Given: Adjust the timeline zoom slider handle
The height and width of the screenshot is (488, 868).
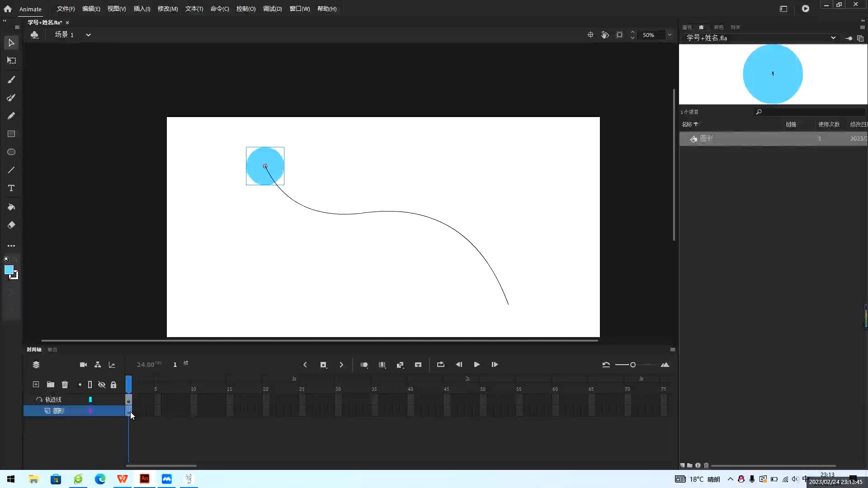Looking at the screenshot, I should tap(633, 365).
